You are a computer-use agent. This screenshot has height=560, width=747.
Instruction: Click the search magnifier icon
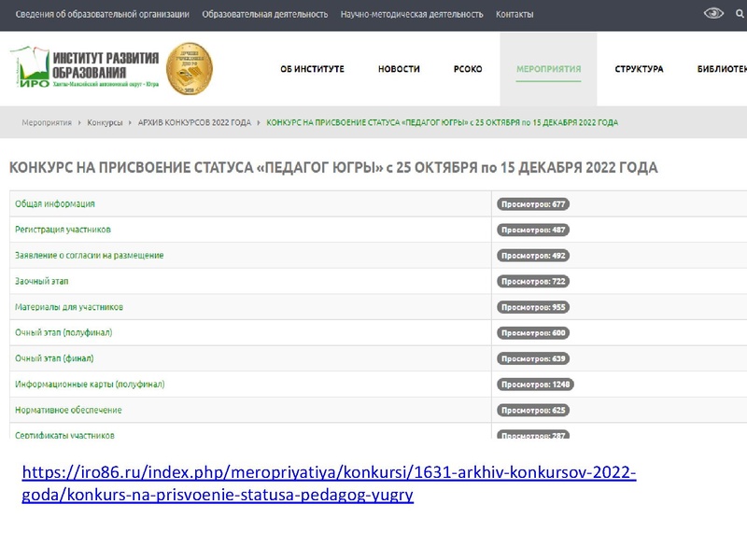[740, 13]
